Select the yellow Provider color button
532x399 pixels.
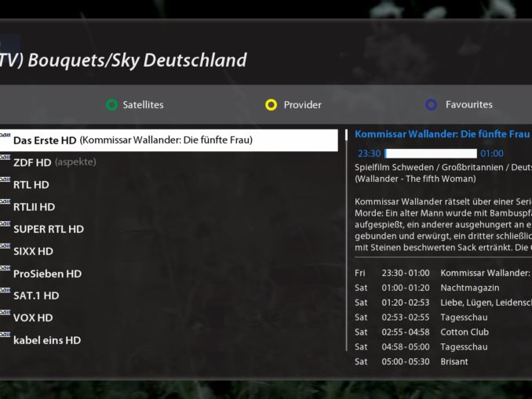pyautogui.click(x=271, y=105)
